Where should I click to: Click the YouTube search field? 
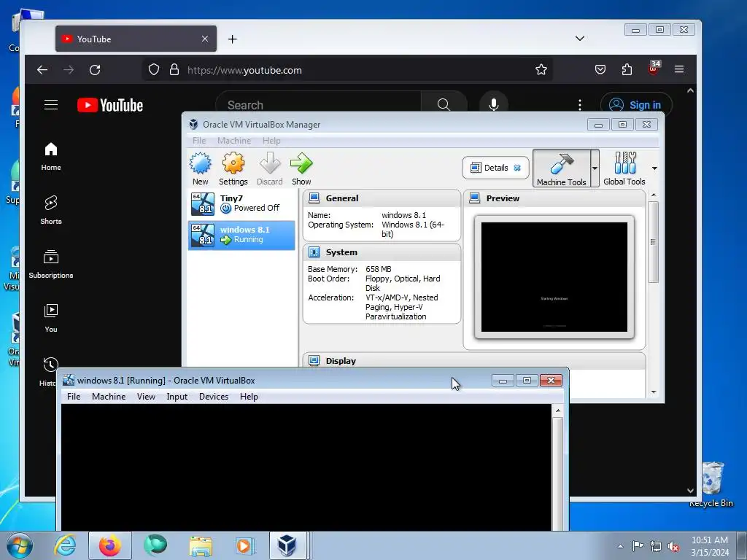coord(318,105)
